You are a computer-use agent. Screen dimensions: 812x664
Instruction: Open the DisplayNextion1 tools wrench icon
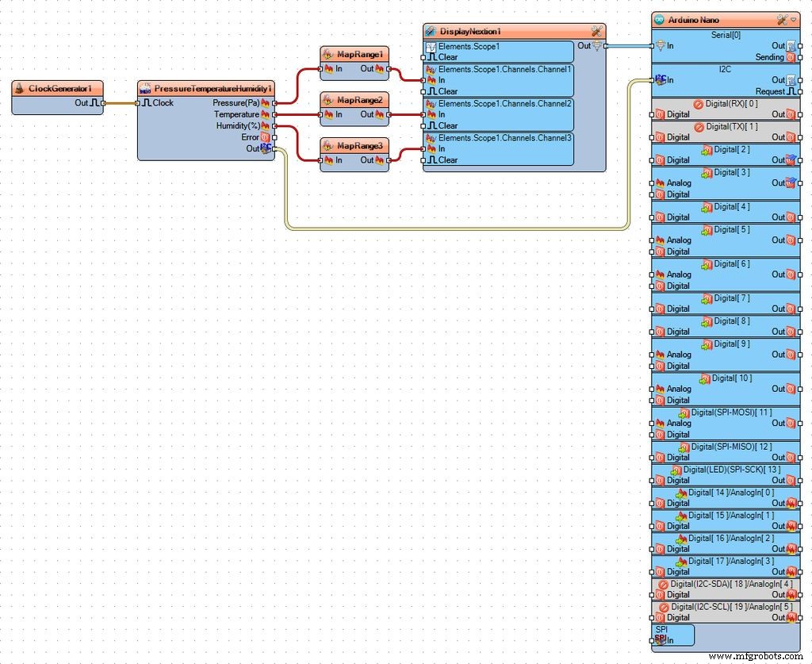[x=597, y=31]
